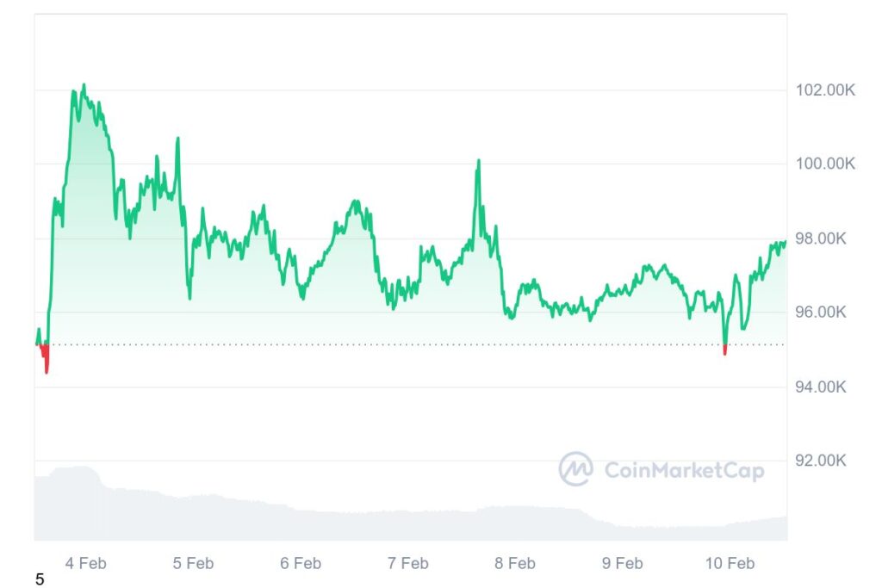Click the chart's highest peak near 102K
This screenshot has height=588, width=882.
pyautogui.click(x=84, y=85)
